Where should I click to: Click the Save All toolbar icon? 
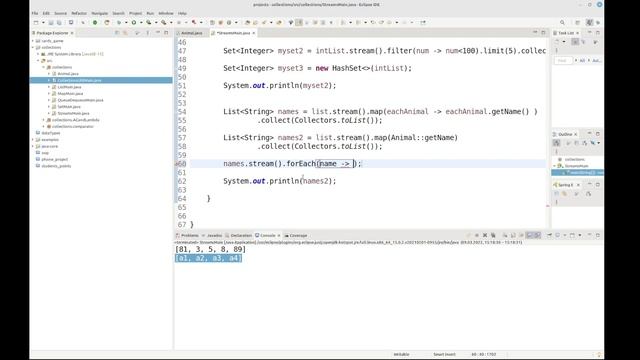coord(59,22)
